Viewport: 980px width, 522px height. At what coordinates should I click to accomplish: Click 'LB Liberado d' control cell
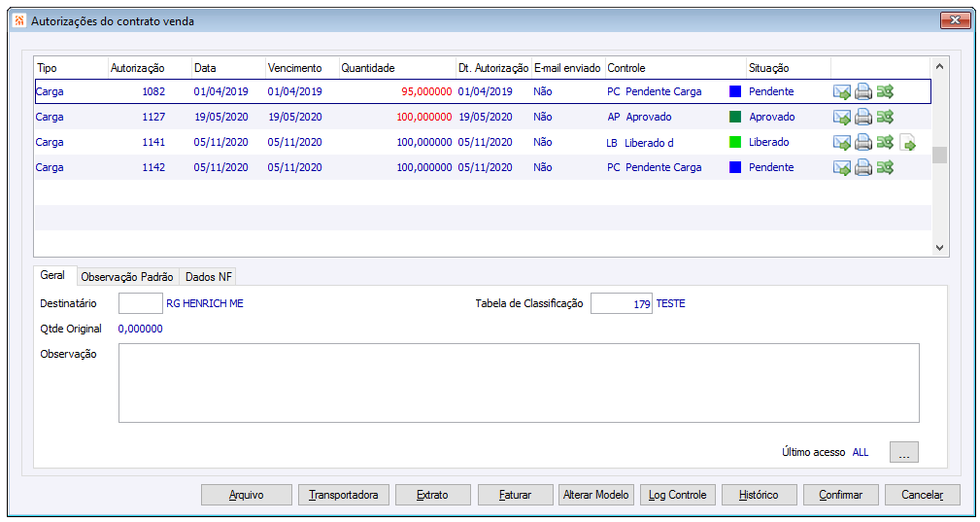pyautogui.click(x=640, y=143)
